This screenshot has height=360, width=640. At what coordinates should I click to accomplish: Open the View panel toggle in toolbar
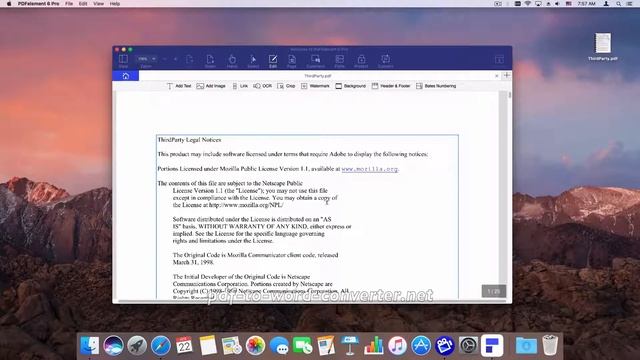(123, 61)
